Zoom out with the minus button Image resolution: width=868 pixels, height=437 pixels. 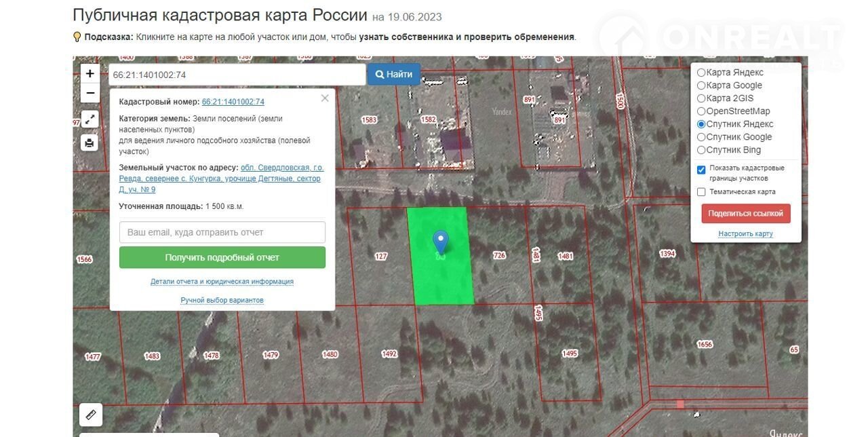tap(90, 93)
